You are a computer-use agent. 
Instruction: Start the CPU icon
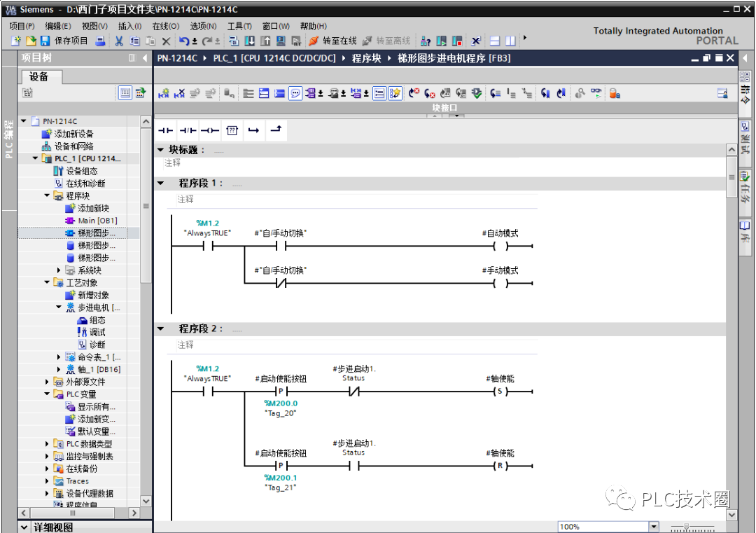pos(441,41)
